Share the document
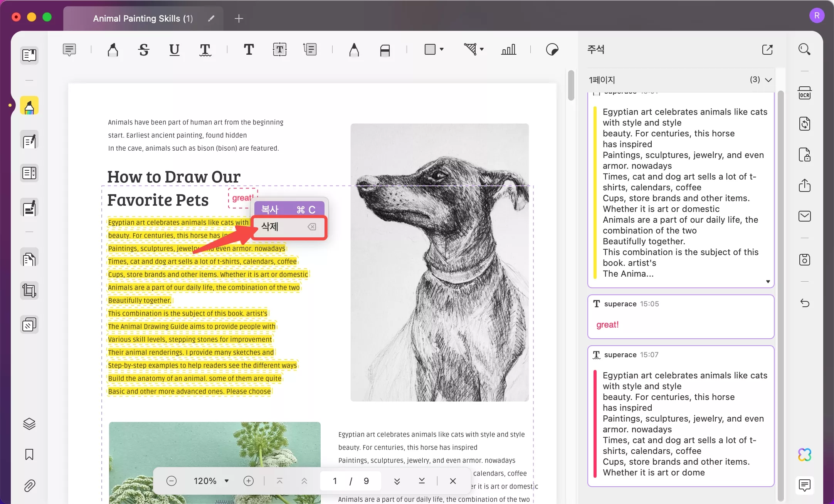Screen dimensions: 834x504 coord(804,185)
